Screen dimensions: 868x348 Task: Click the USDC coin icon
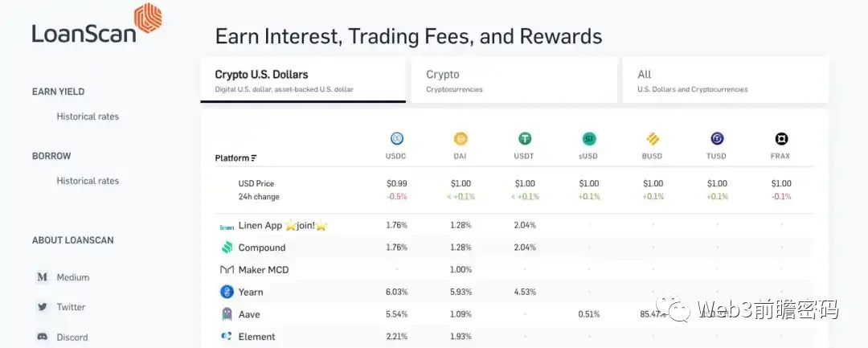point(396,138)
